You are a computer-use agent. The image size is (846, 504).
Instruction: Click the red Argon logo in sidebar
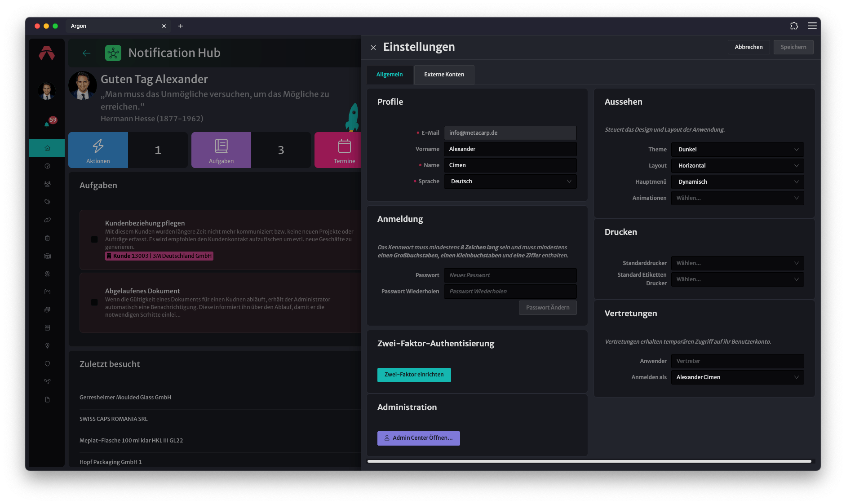pyautogui.click(x=47, y=53)
